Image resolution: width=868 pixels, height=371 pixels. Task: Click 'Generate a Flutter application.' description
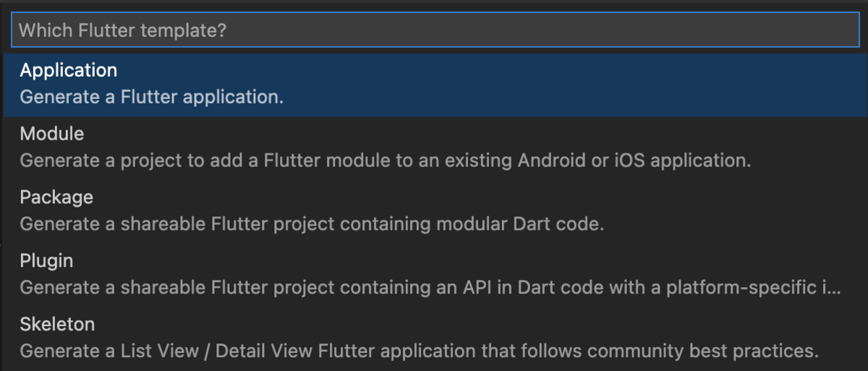click(x=151, y=97)
